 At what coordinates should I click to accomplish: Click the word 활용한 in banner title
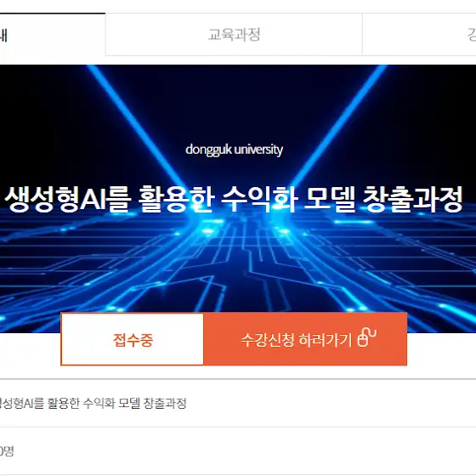(x=177, y=199)
